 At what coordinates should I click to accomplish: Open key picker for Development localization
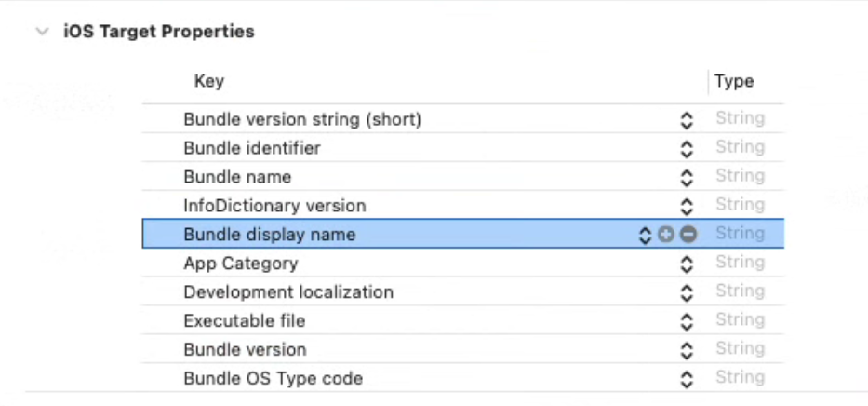[687, 292]
